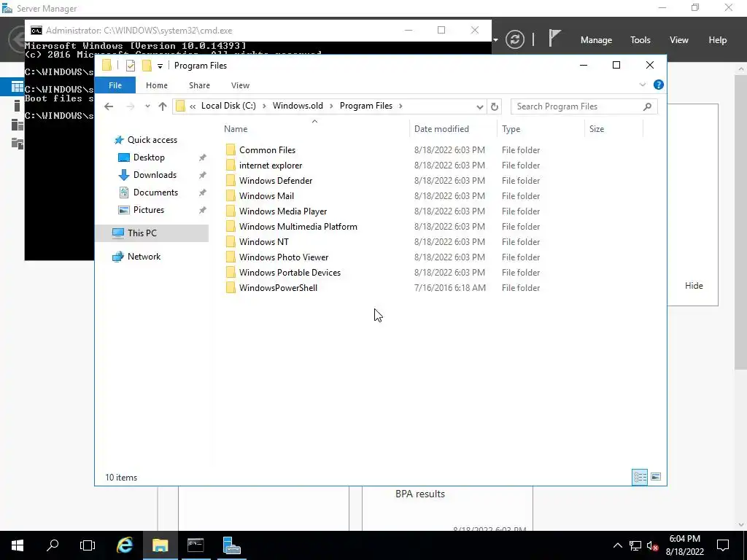747x560 pixels.
Task: Open Server Manager Help menu
Action: [717, 40]
